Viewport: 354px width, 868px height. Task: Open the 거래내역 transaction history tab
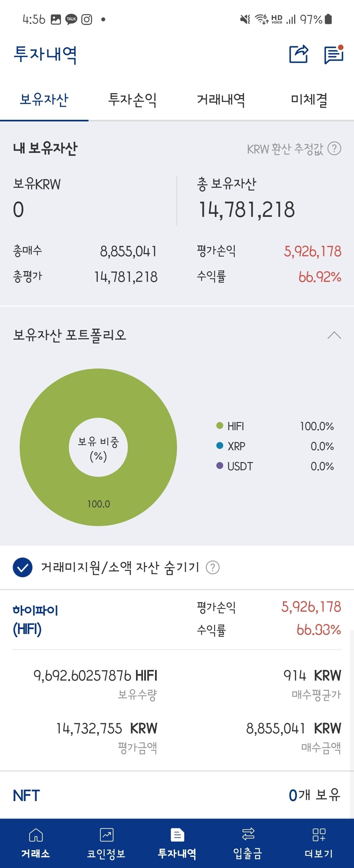tap(222, 100)
